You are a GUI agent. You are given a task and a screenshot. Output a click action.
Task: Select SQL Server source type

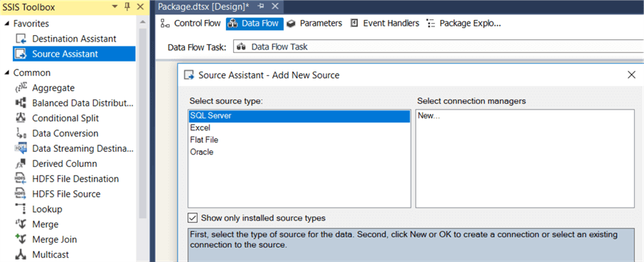[299, 116]
